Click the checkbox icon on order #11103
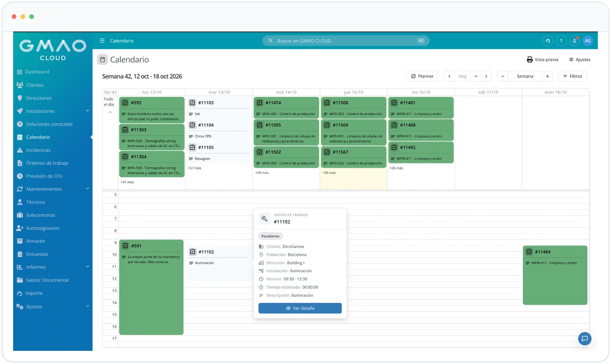 pyautogui.click(x=192, y=103)
